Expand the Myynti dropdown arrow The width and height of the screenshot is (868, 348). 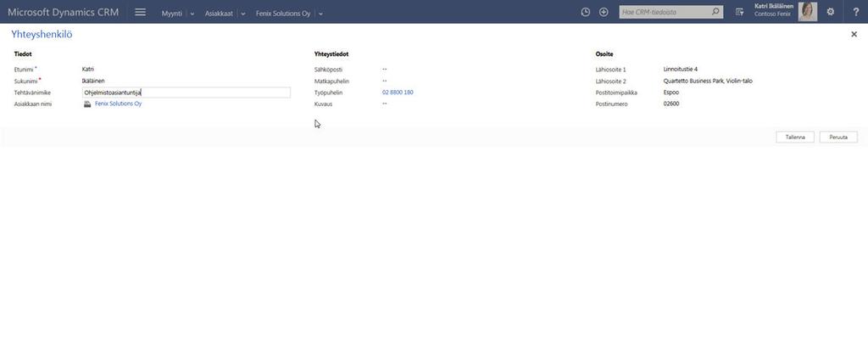click(192, 14)
